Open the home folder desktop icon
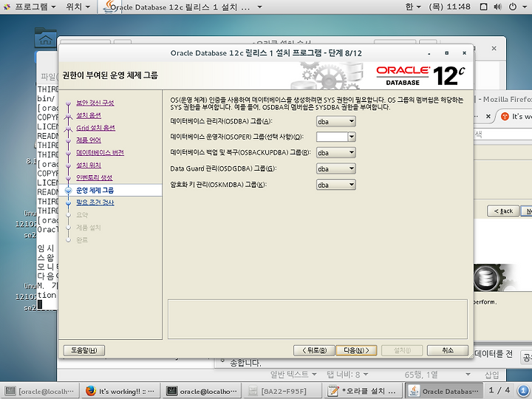The image size is (532, 399). (x=45, y=38)
